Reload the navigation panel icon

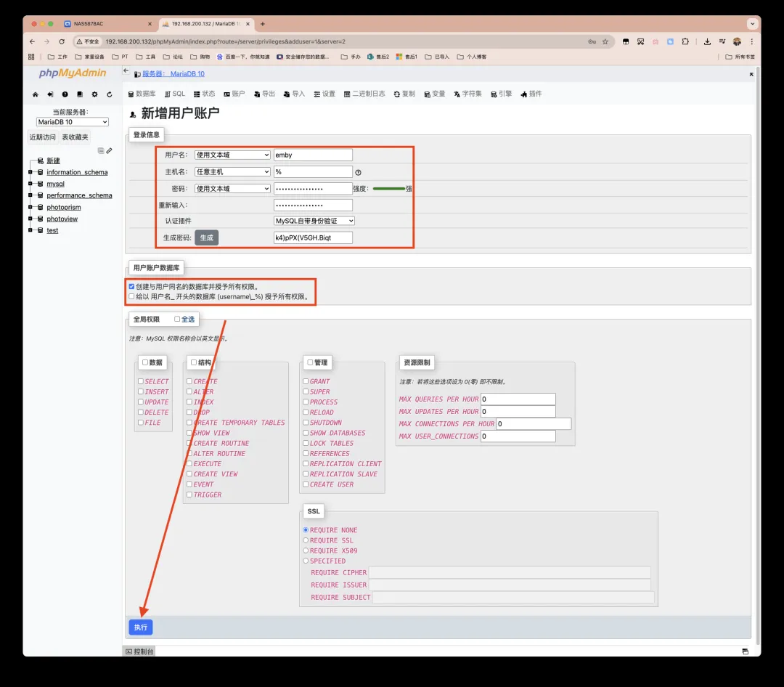tap(110, 94)
